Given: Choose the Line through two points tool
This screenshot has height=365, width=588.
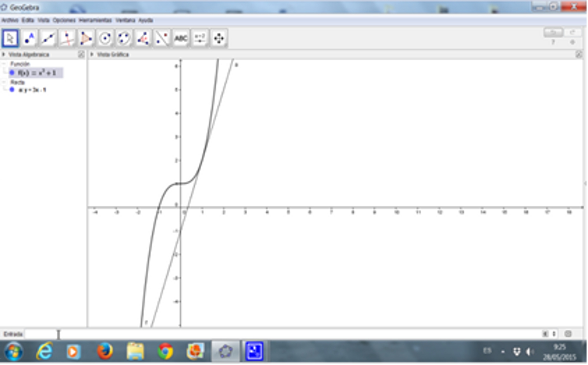Looking at the screenshot, I should click(x=48, y=39).
